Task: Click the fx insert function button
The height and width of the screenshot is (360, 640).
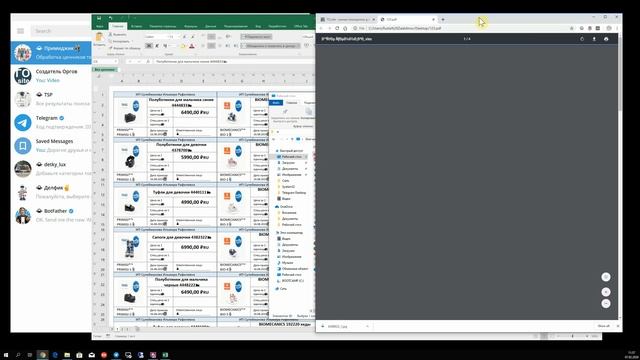Action: (x=148, y=62)
